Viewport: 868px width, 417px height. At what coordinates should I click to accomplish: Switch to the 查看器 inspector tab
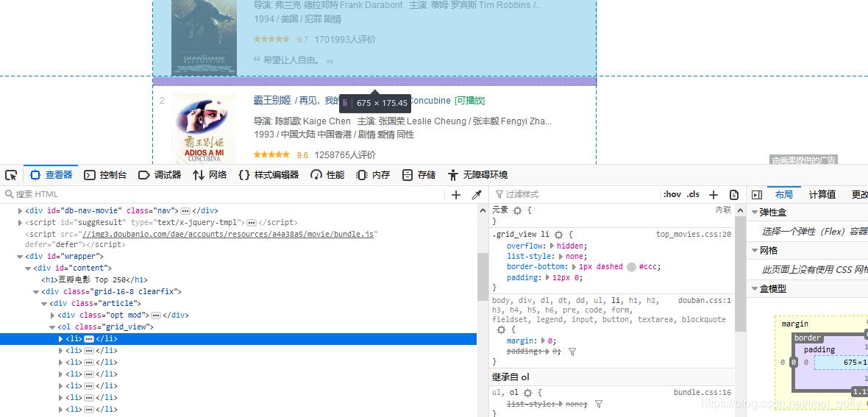tap(51, 175)
